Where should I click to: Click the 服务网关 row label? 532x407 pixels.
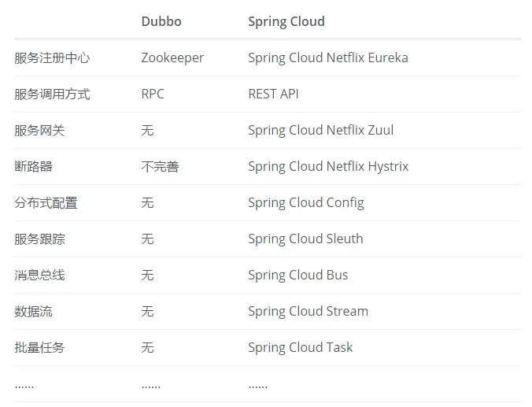tap(39, 131)
